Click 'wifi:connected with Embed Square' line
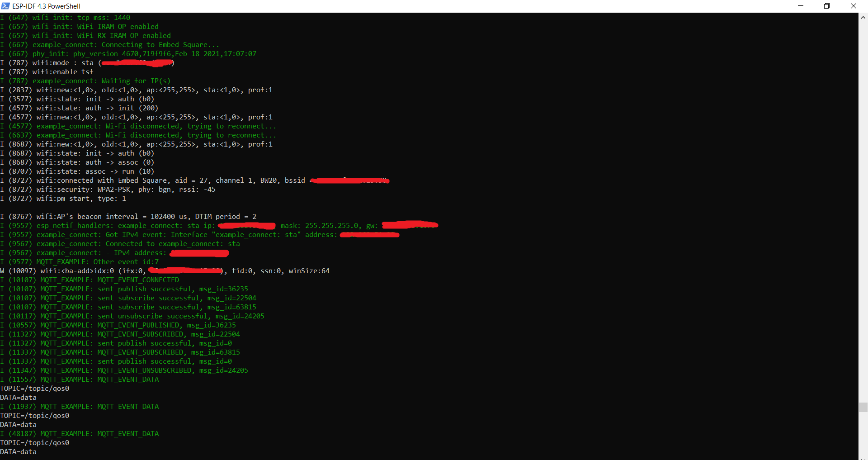 coord(195,180)
